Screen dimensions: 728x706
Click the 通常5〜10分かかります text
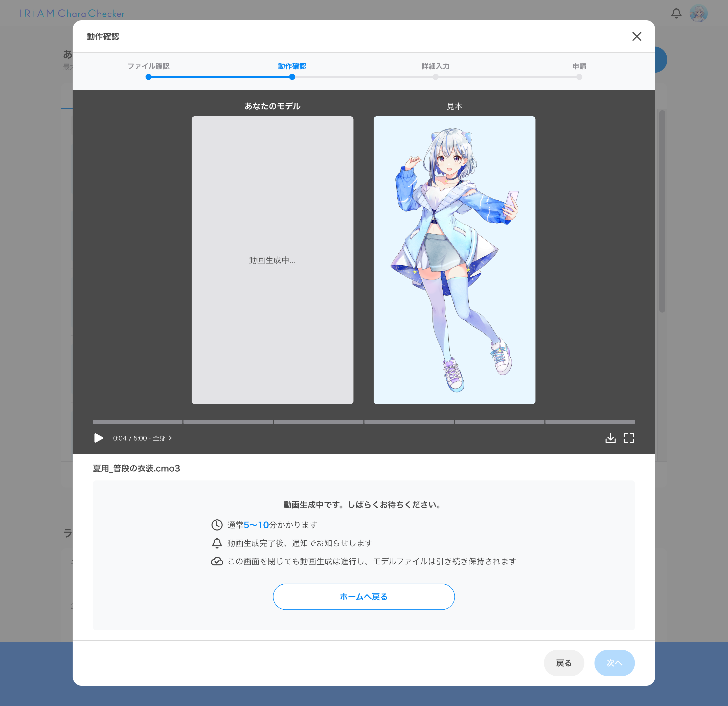click(x=272, y=525)
